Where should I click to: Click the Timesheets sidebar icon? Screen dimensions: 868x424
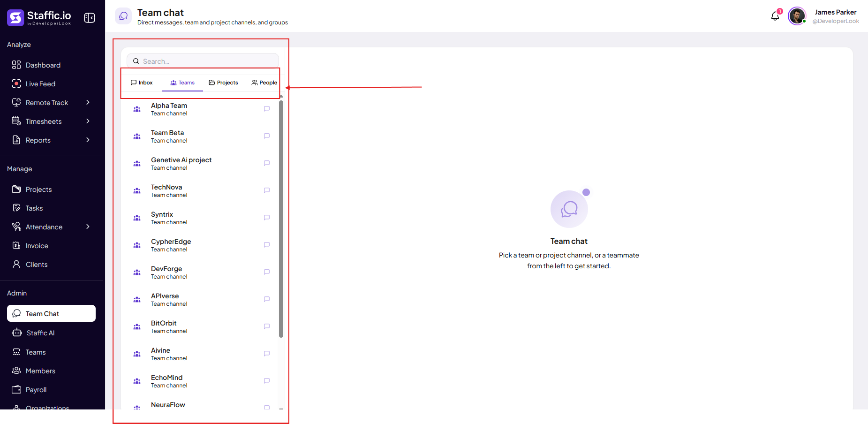[x=16, y=121]
